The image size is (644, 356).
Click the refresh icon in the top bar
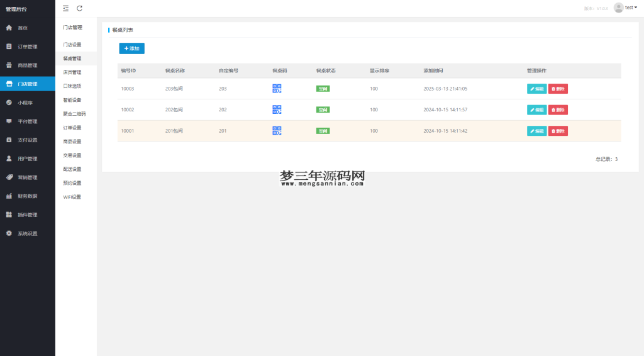click(x=80, y=8)
